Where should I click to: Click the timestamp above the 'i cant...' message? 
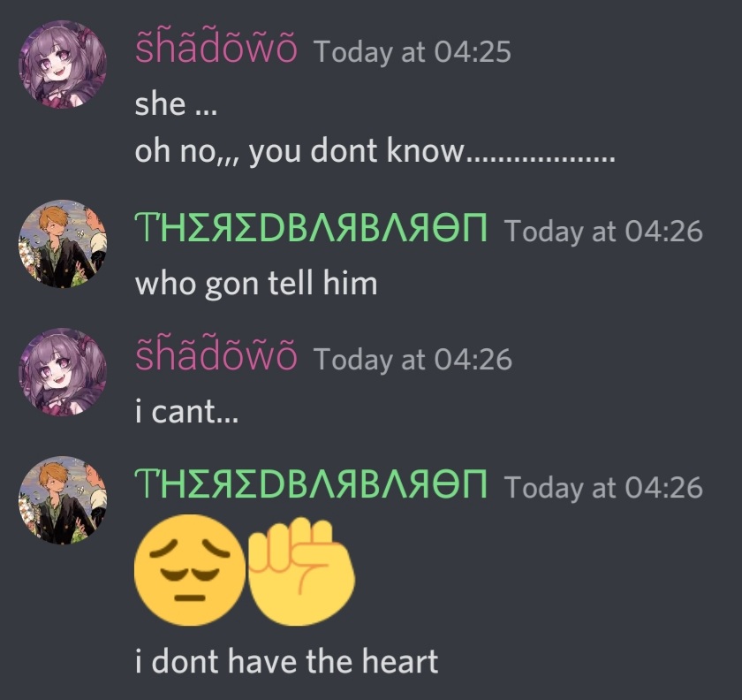pos(413,359)
